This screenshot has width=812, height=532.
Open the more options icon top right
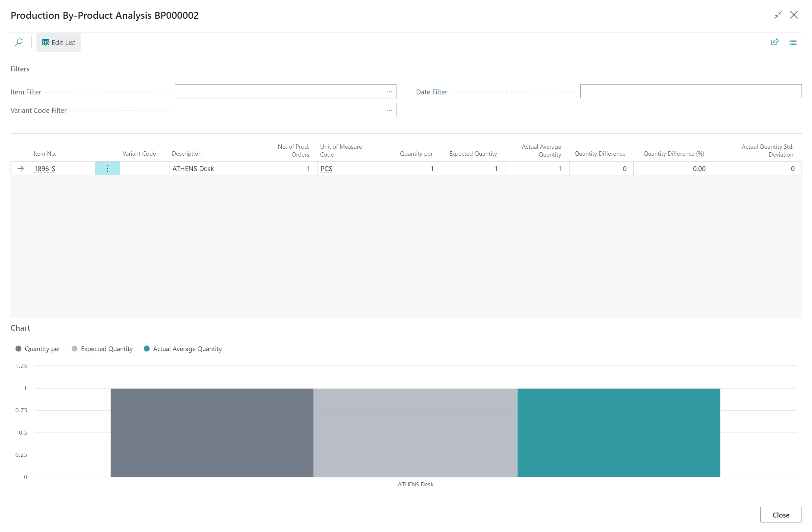(793, 42)
